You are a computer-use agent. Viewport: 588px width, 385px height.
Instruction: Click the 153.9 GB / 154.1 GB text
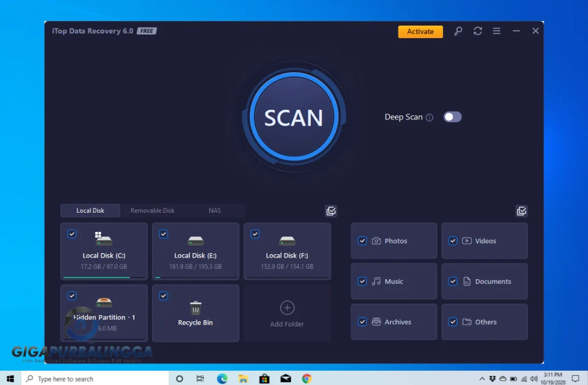287,267
